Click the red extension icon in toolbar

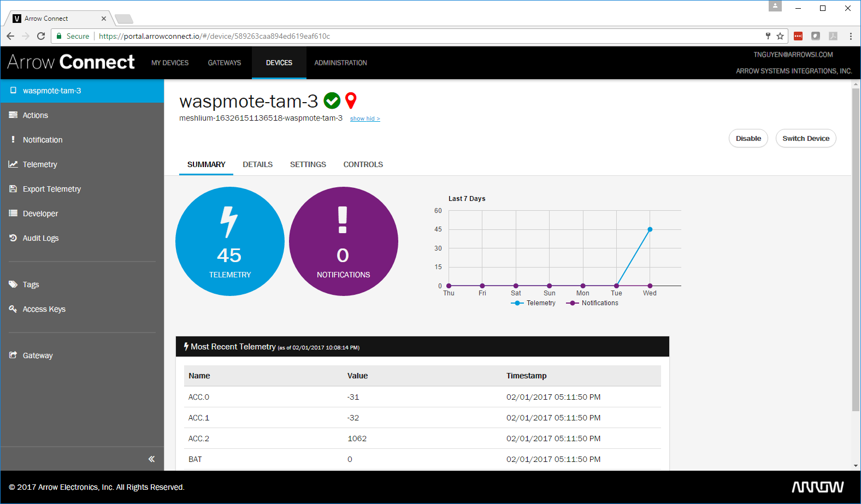point(798,36)
